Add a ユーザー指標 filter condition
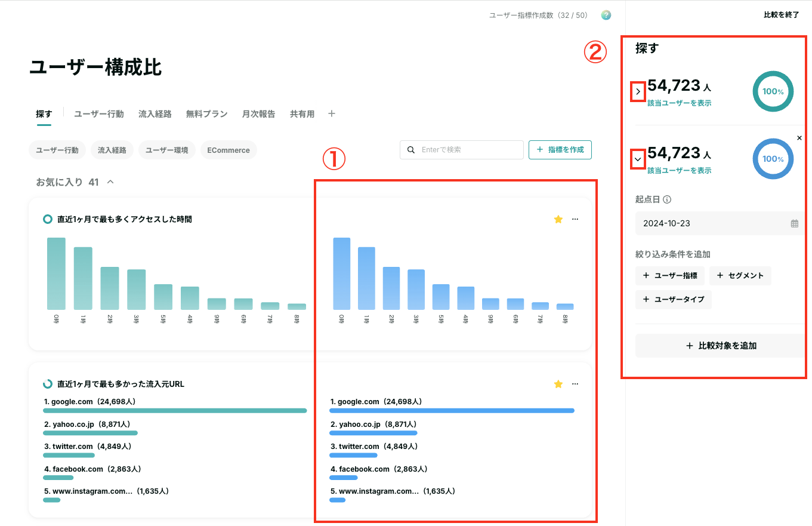 (x=670, y=276)
